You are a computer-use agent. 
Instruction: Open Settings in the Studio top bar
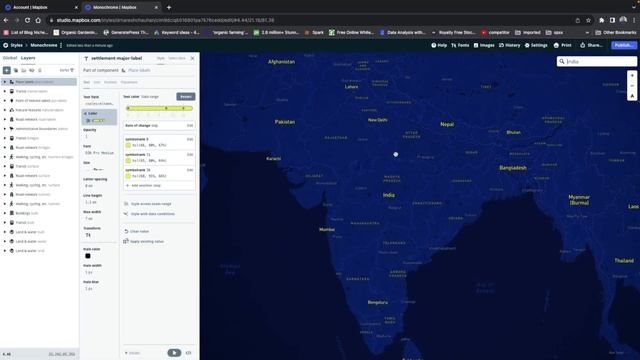[536, 45]
